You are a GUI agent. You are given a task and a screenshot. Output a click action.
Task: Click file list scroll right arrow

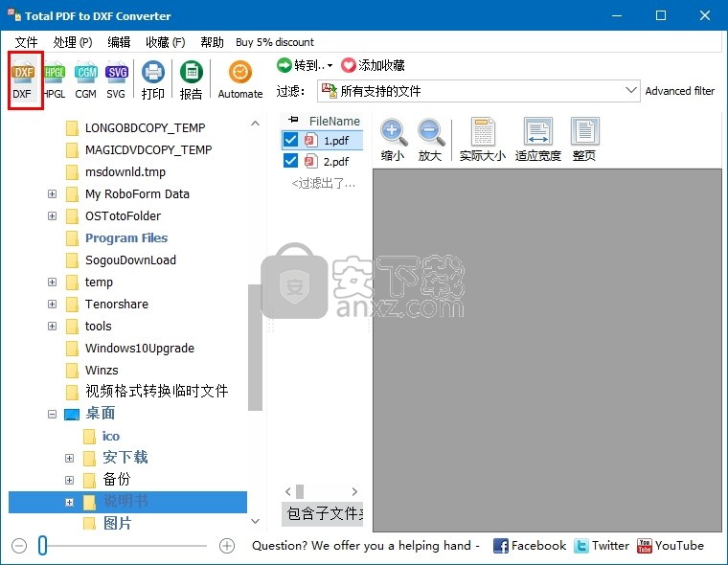354,491
